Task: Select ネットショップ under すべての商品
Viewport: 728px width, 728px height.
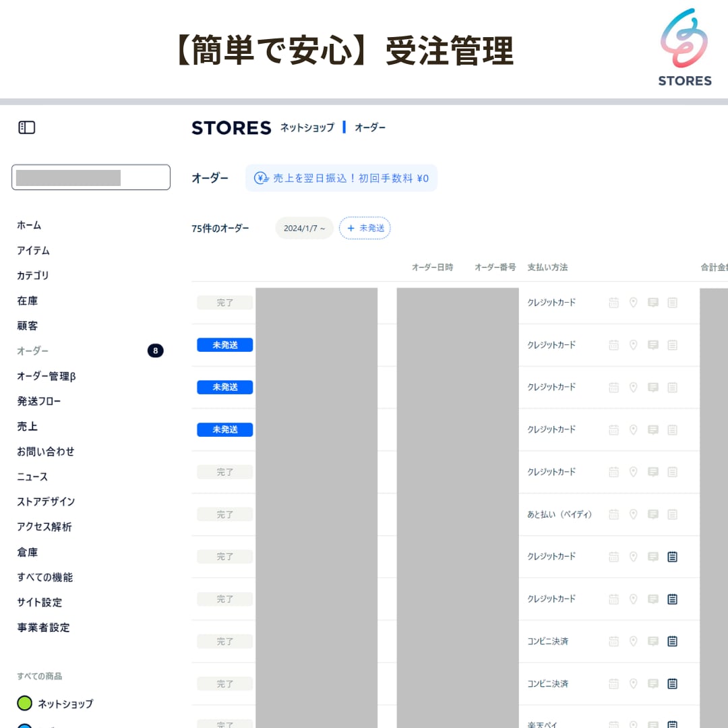Action: 65,703
